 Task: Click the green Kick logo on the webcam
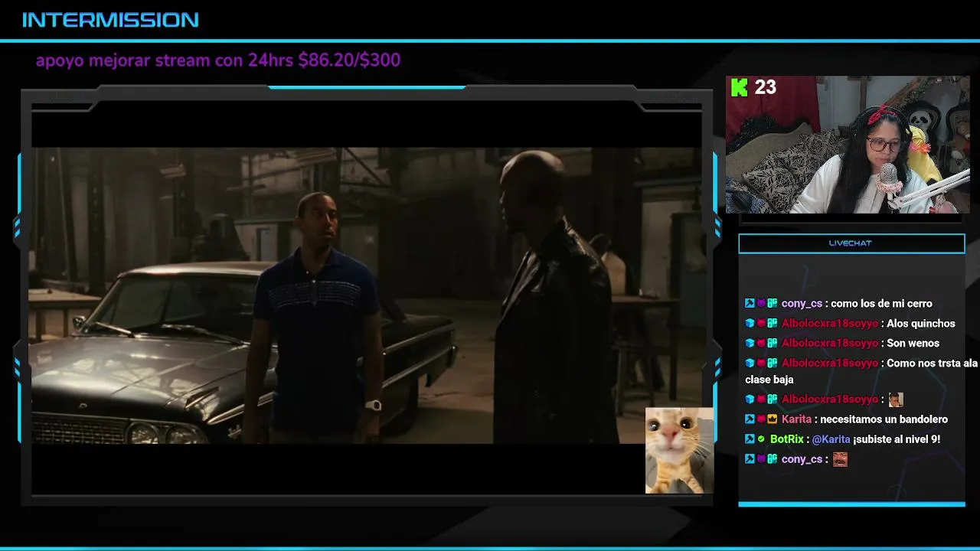coord(740,87)
